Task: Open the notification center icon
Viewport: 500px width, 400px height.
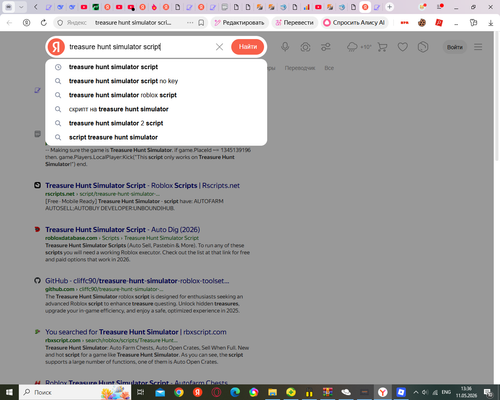Action: [489, 392]
